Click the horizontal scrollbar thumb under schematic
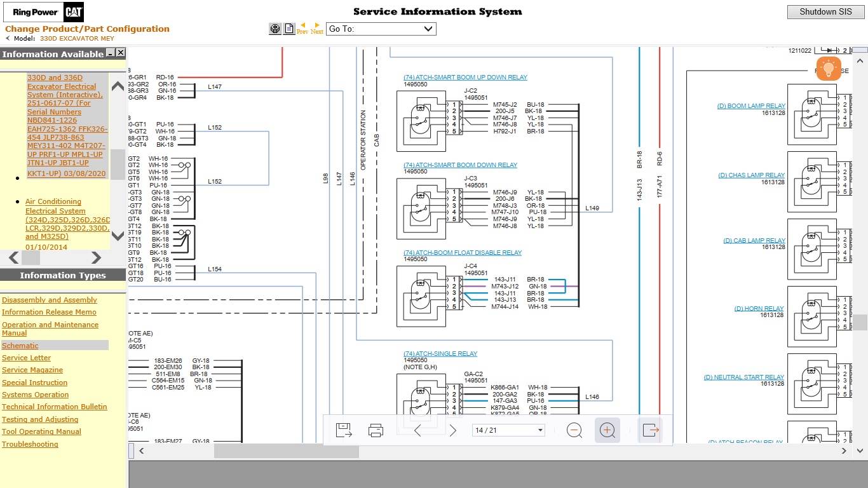Viewport: 868px width, 488px height. (x=286, y=451)
